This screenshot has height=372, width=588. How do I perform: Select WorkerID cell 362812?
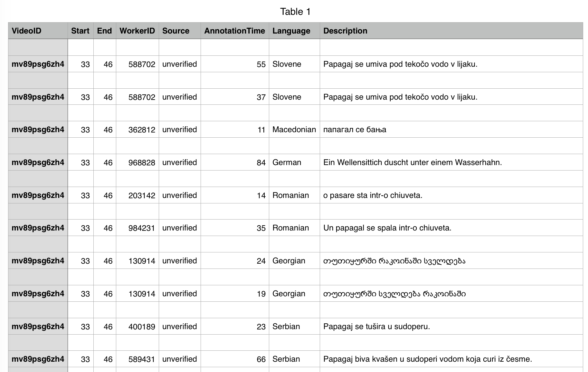[137, 129]
